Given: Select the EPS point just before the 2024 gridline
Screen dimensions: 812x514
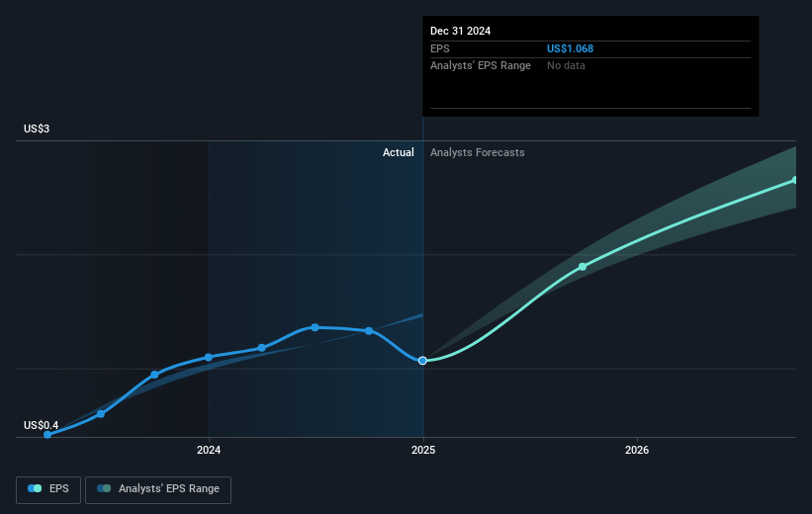Looking at the screenshot, I should tap(154, 375).
